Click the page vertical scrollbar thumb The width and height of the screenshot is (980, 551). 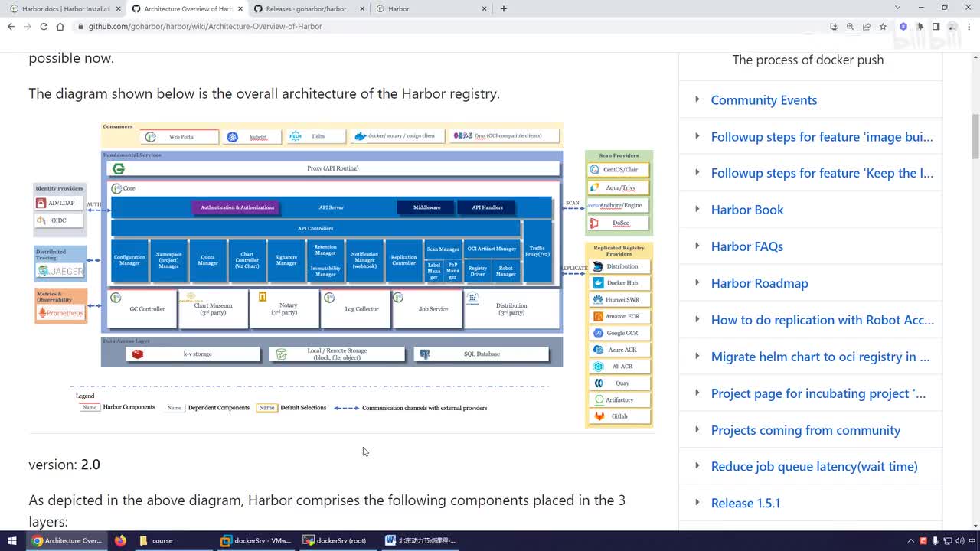[x=975, y=136]
